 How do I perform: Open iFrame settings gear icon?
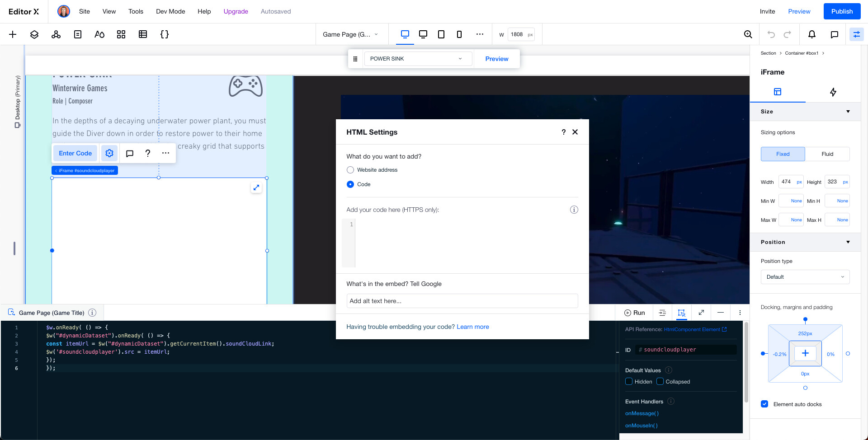[x=109, y=153]
